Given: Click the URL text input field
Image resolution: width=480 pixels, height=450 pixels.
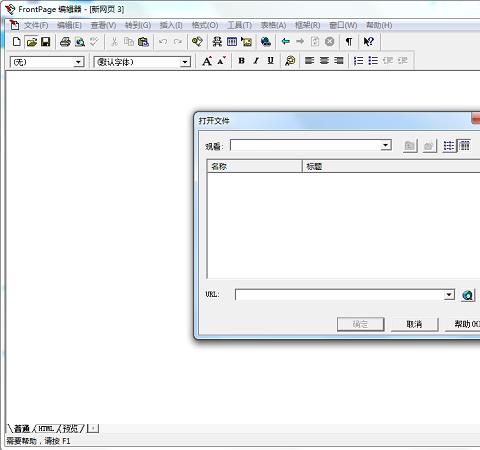Looking at the screenshot, I should (340, 295).
